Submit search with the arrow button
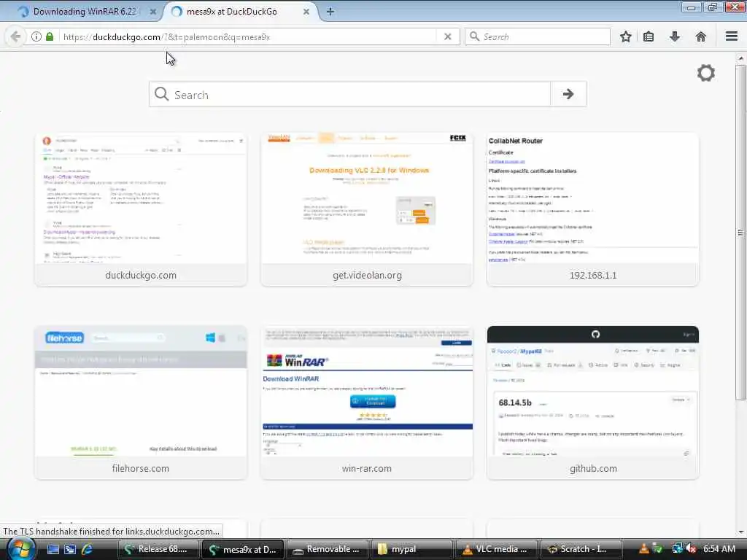Viewport: 747px width, 560px height. tap(568, 94)
